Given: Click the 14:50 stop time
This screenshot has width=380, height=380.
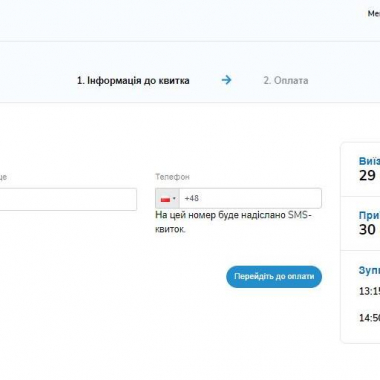Looking at the screenshot, I should 369,318.
